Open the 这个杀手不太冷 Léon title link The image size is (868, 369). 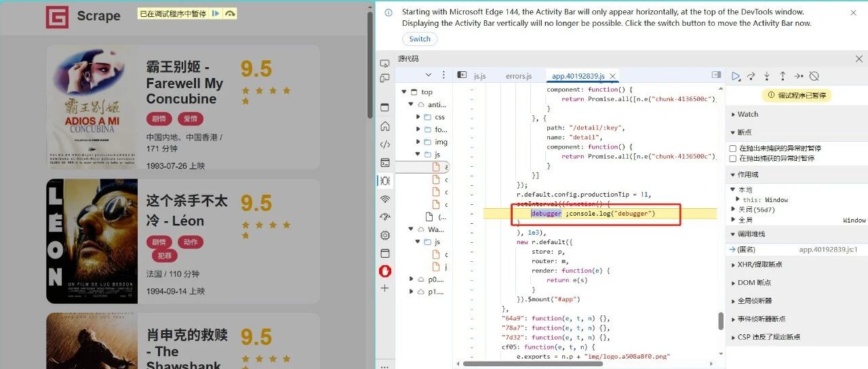coord(187,211)
